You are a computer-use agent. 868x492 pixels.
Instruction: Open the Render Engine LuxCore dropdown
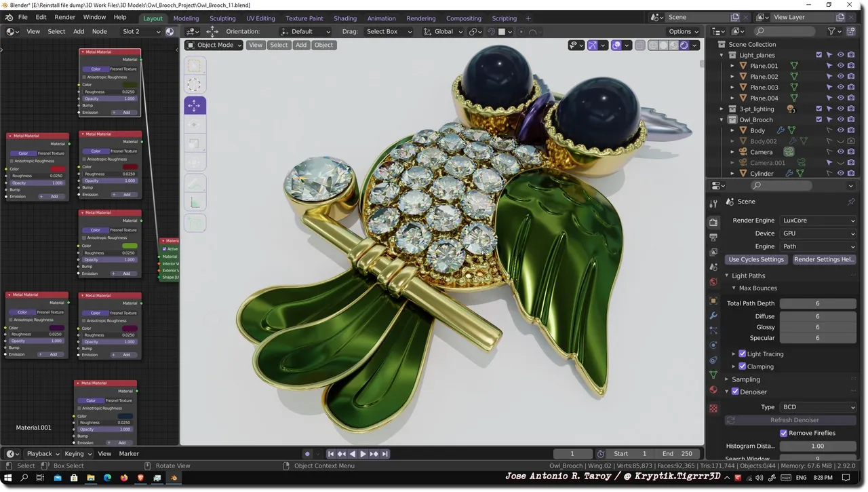click(x=818, y=221)
